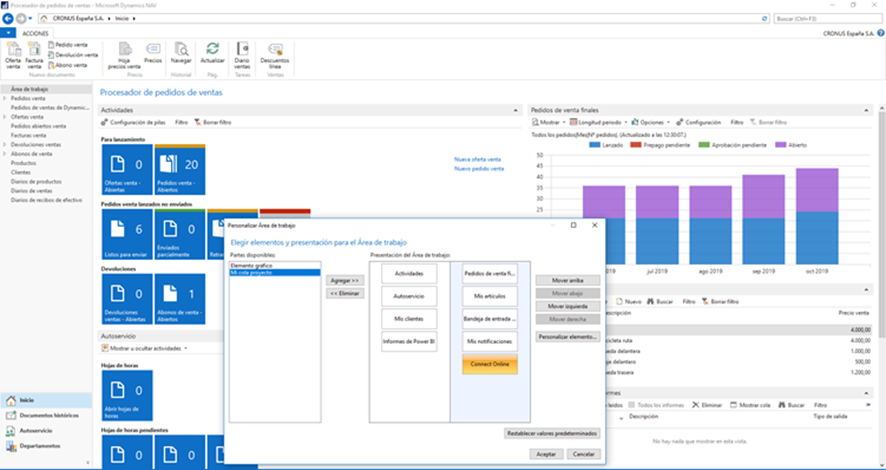This screenshot has height=470, width=886.
Task: Go back with the blue back arrow
Action: tap(8, 19)
